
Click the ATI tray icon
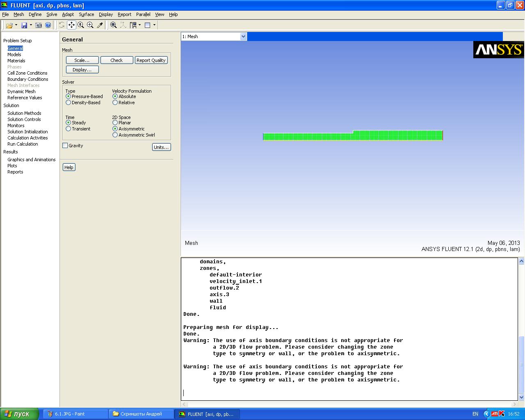[495, 414]
